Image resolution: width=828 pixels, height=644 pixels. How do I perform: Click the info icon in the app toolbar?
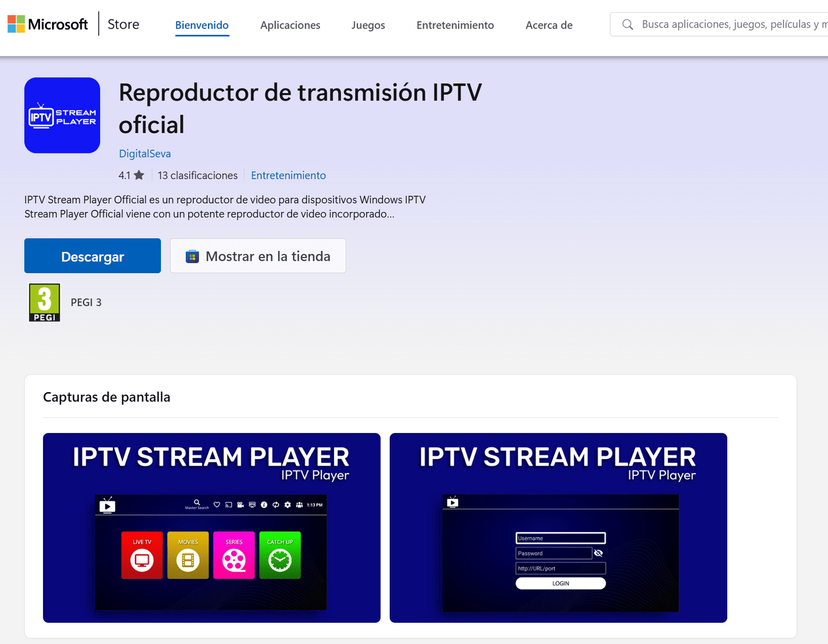[264, 504]
